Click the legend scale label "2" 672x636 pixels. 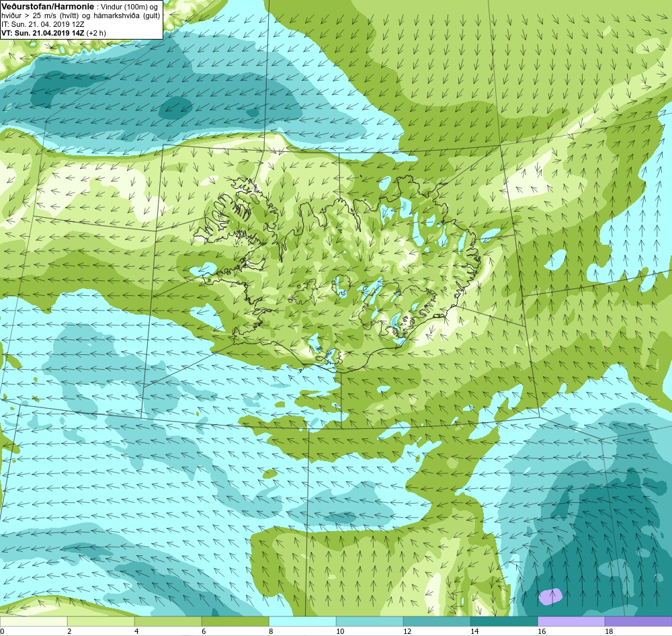[69, 631]
